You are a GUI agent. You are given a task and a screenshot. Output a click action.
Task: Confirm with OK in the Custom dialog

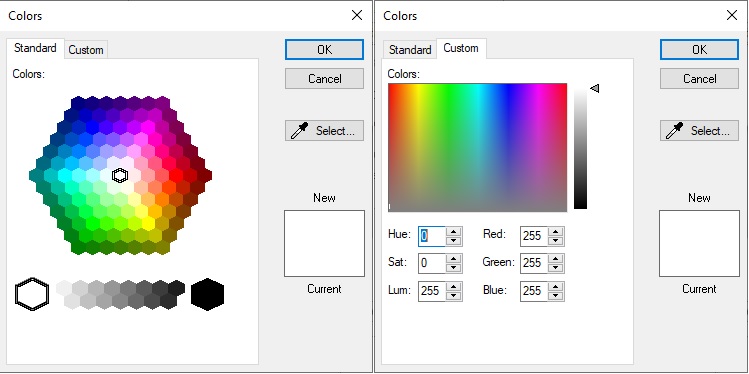tap(699, 50)
